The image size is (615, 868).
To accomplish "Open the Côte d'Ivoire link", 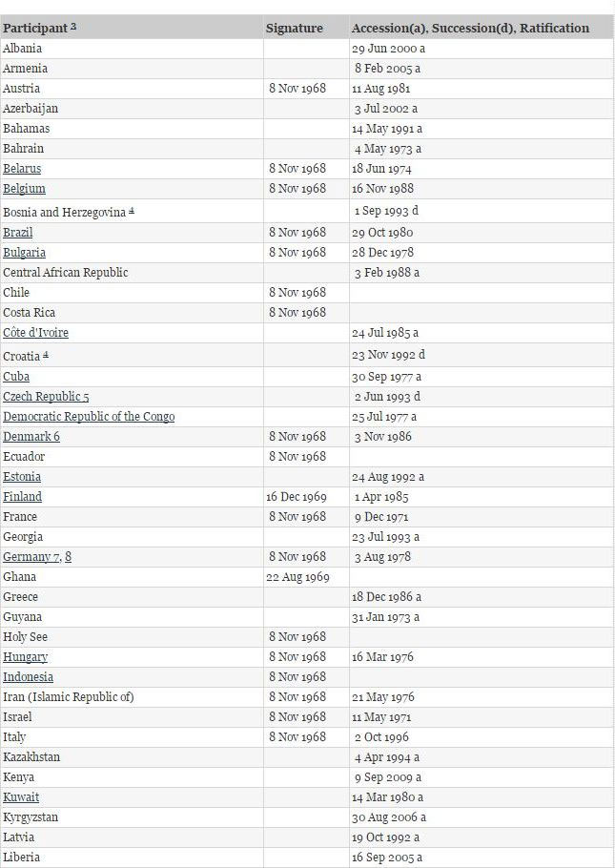I will [35, 333].
